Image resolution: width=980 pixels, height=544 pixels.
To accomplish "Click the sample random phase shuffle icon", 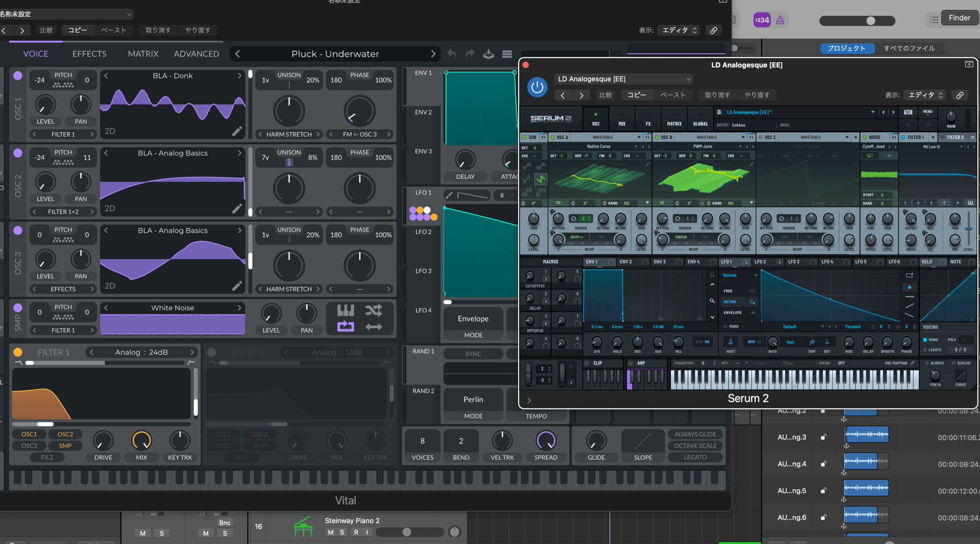I will pos(374,310).
